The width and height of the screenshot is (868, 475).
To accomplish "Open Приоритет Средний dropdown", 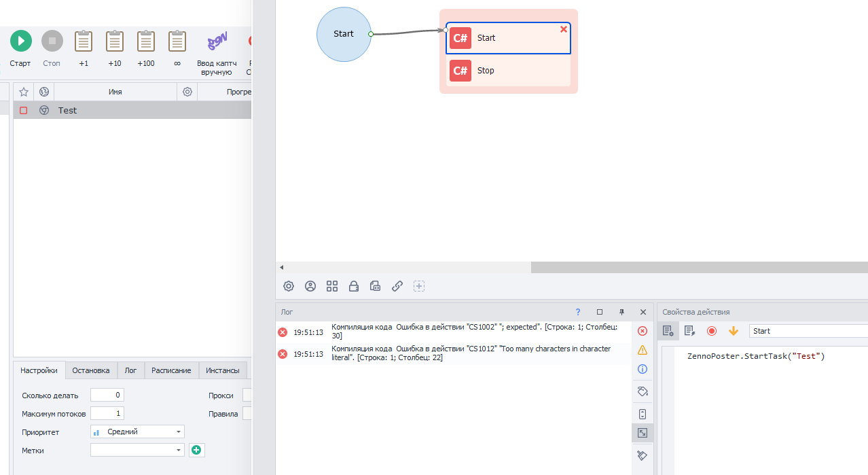I will point(137,432).
